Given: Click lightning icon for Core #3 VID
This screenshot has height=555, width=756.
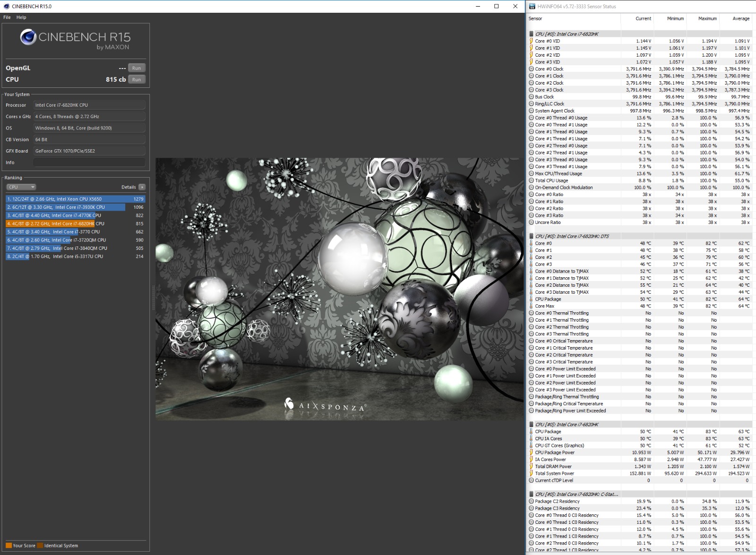Looking at the screenshot, I should click(531, 62).
